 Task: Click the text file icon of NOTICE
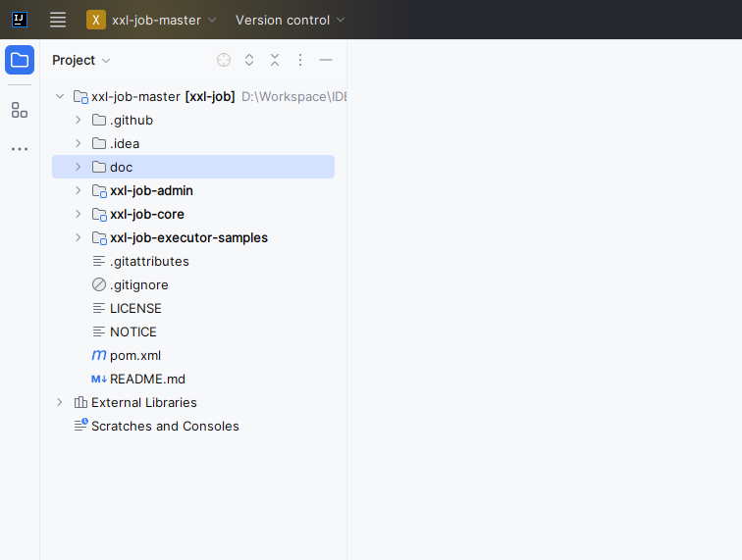(x=99, y=332)
